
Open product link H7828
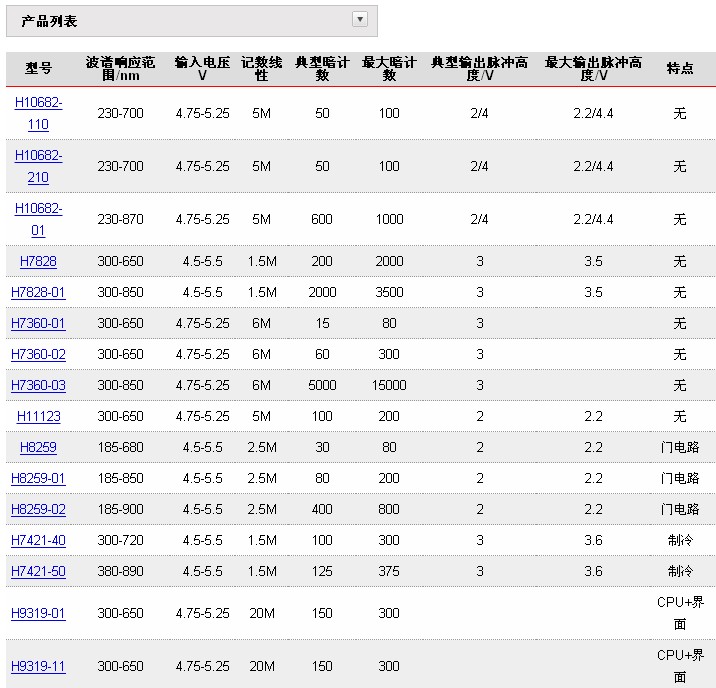38,261
